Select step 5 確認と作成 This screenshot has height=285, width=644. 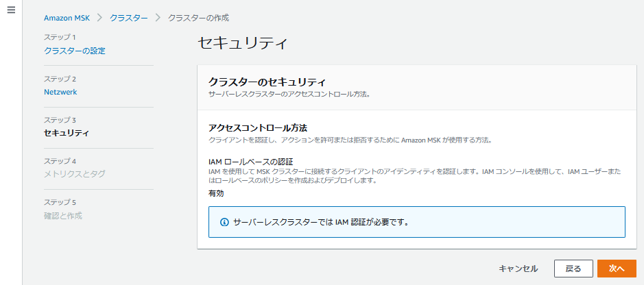(x=63, y=215)
